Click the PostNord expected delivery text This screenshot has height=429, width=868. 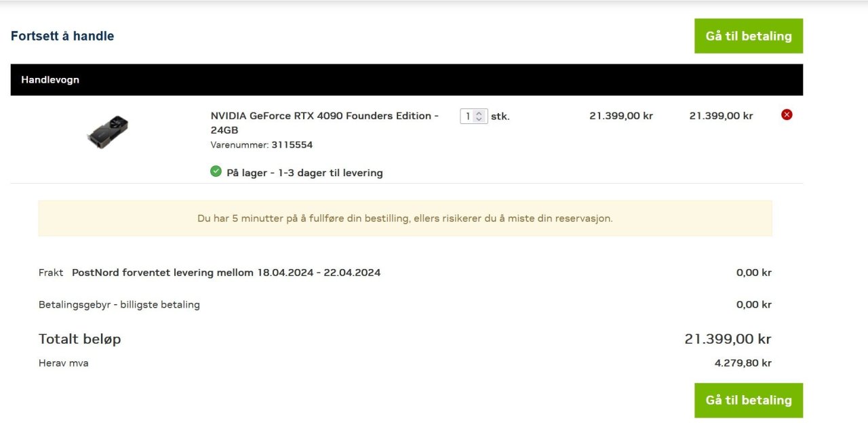coord(226,272)
